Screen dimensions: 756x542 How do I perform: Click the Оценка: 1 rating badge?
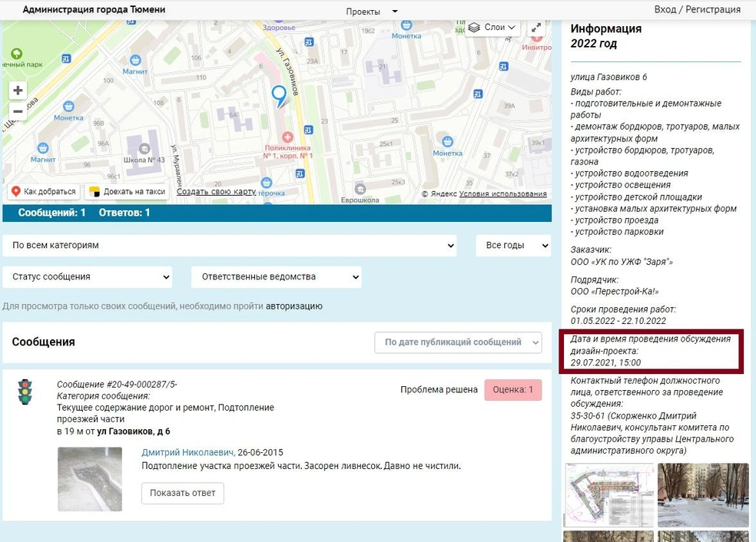click(513, 390)
